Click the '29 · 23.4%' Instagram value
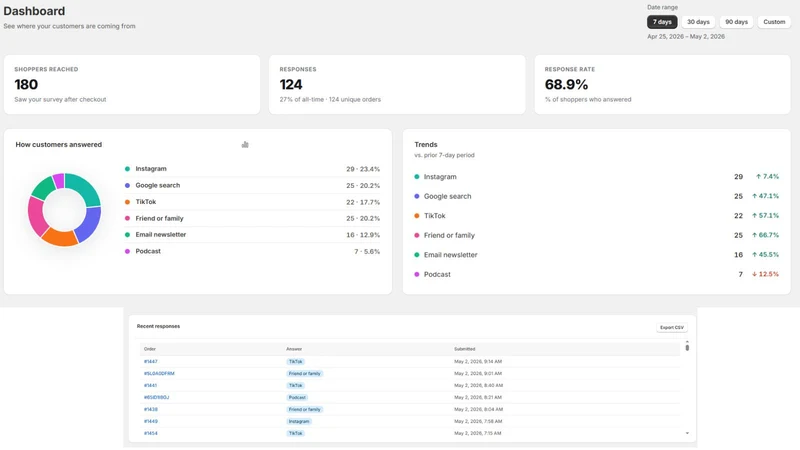 coord(363,169)
